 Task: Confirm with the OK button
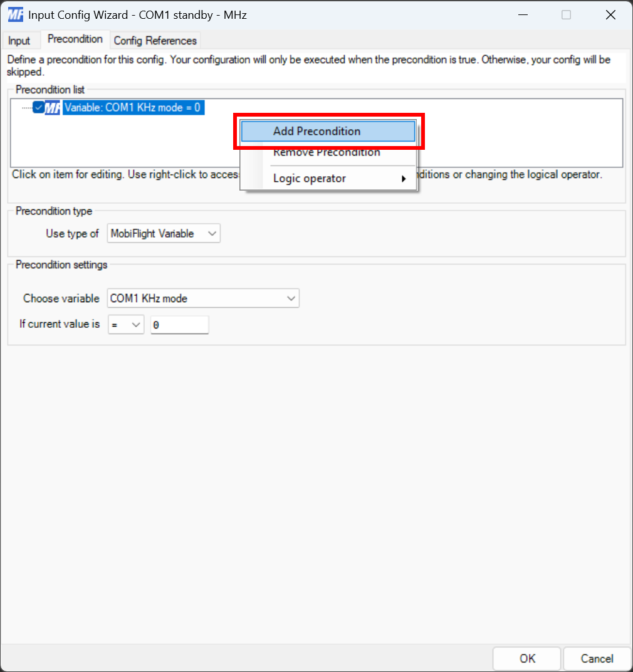pyautogui.click(x=526, y=658)
